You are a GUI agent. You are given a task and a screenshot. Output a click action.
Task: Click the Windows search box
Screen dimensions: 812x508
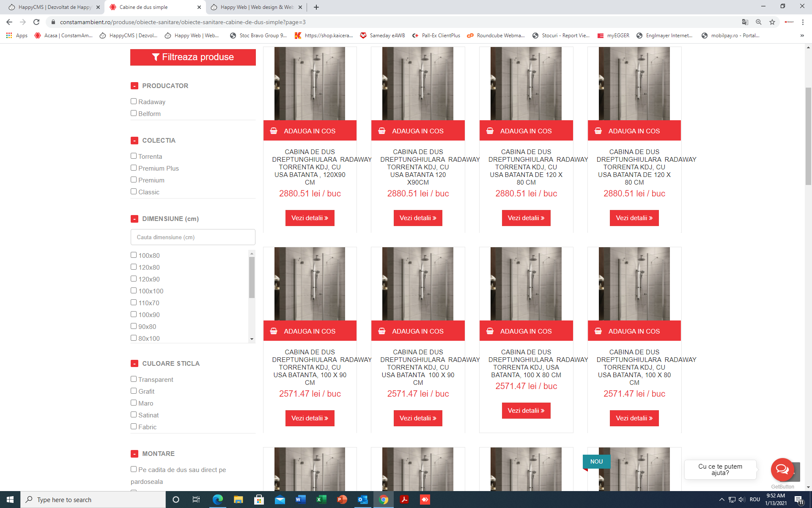click(x=93, y=500)
